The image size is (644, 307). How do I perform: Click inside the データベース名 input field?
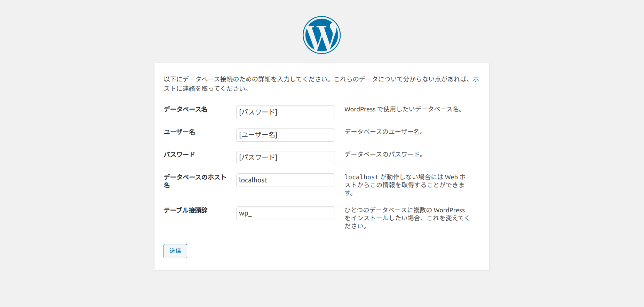[285, 112]
